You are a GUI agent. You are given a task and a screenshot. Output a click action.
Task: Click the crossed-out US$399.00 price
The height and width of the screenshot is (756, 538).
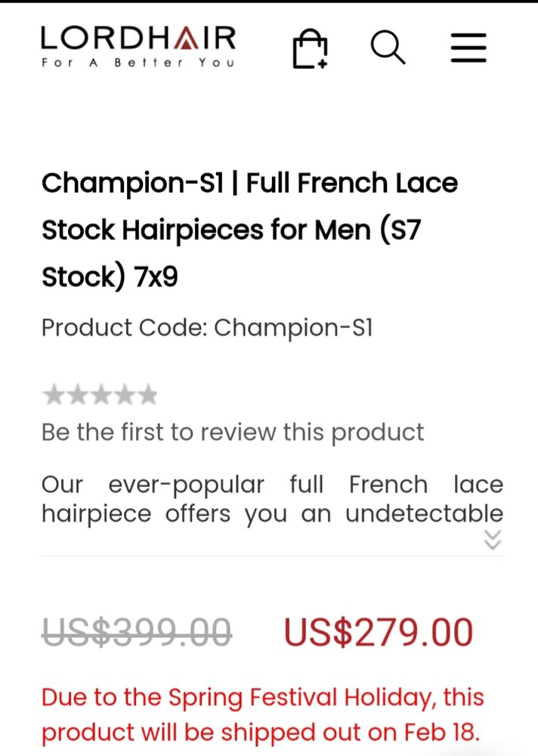point(137,632)
